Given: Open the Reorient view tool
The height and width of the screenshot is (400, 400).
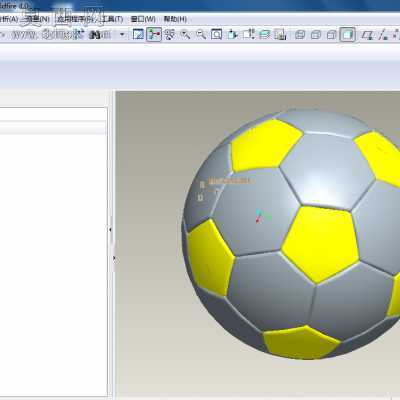Looking at the screenshot, I should [232, 34].
